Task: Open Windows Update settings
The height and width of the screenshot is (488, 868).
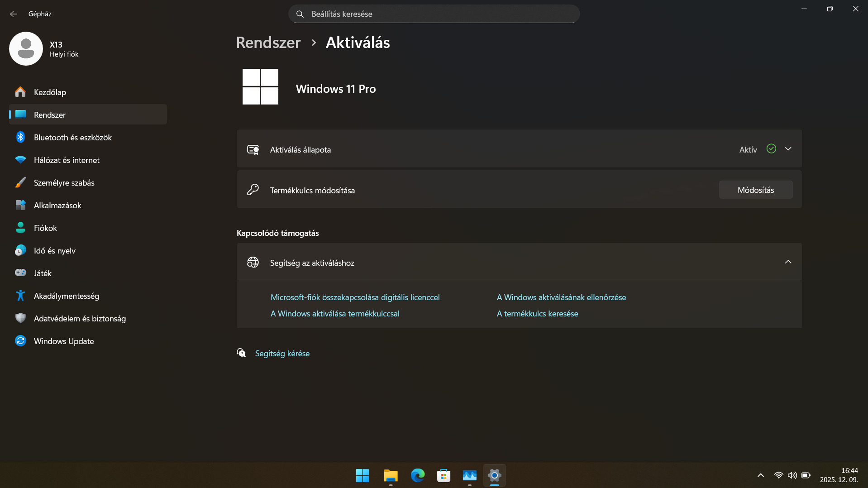Action: tap(88, 341)
